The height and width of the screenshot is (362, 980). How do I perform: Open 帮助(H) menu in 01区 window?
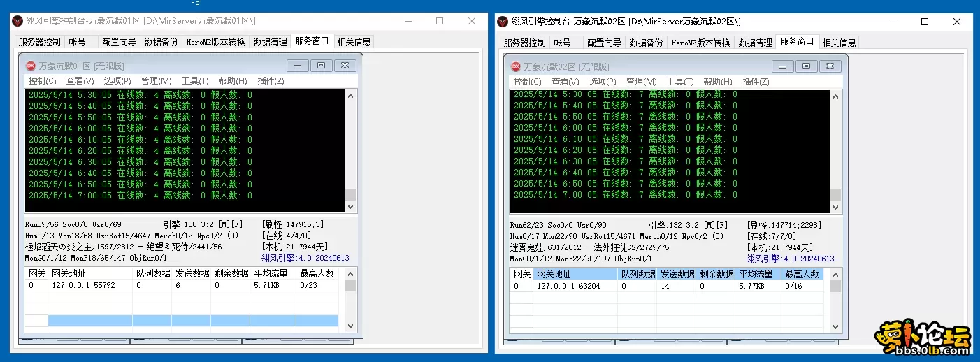(233, 81)
